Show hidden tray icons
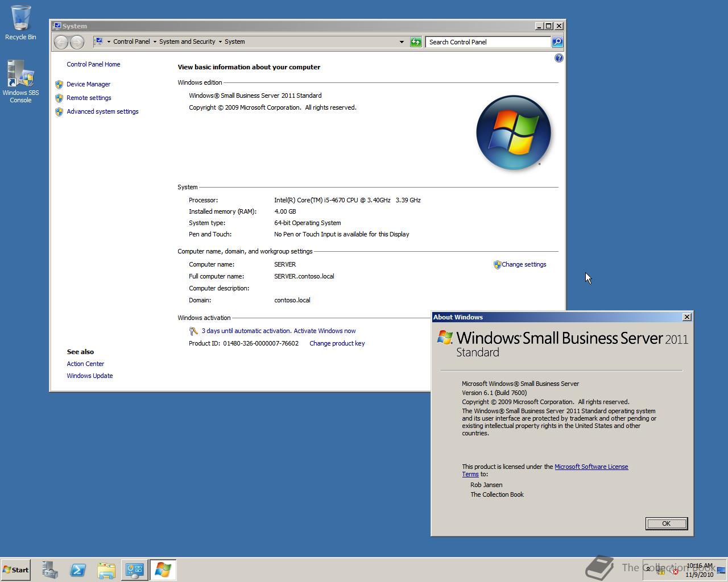This screenshot has width=728, height=582. (648, 569)
